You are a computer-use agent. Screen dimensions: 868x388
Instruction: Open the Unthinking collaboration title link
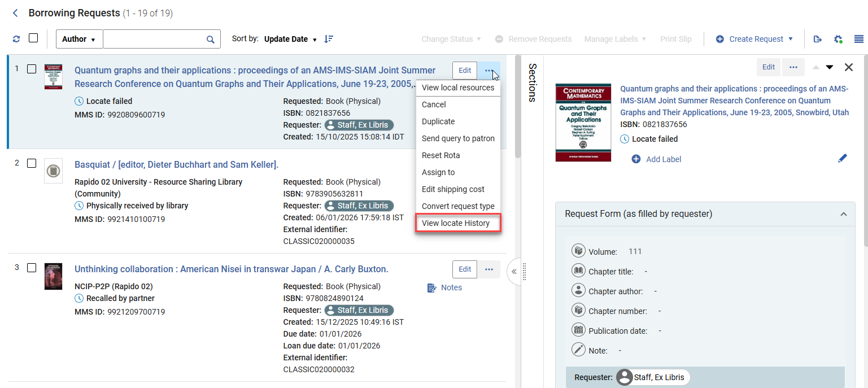[x=232, y=269]
